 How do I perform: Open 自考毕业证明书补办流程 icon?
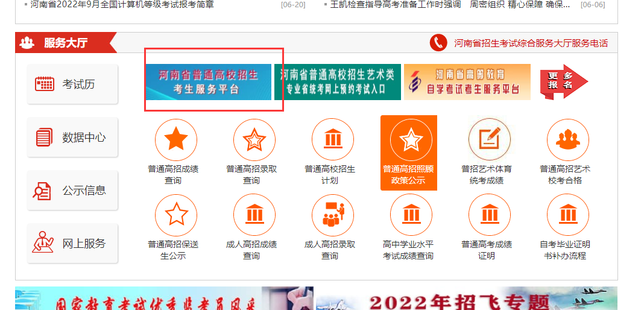tap(567, 215)
